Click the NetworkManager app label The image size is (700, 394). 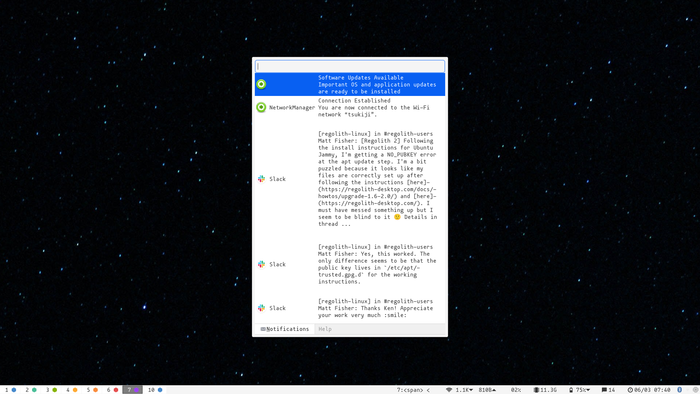pos(292,108)
